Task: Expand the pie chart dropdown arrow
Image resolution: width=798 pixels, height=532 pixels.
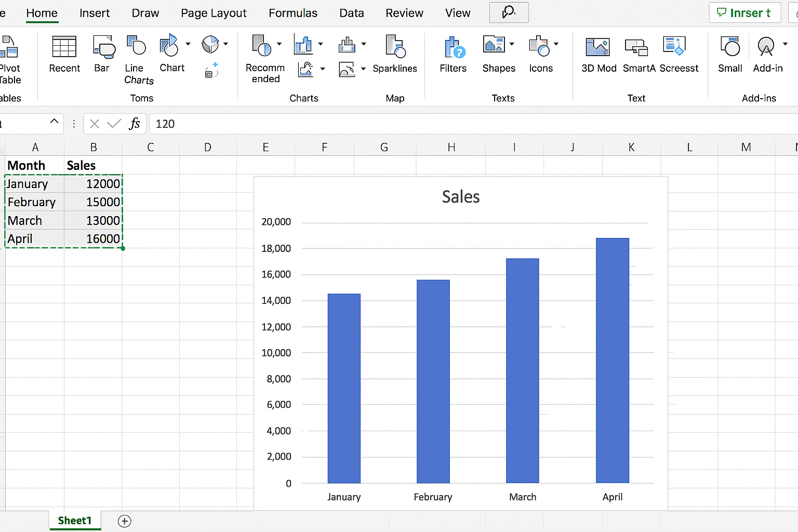Action: pos(226,44)
